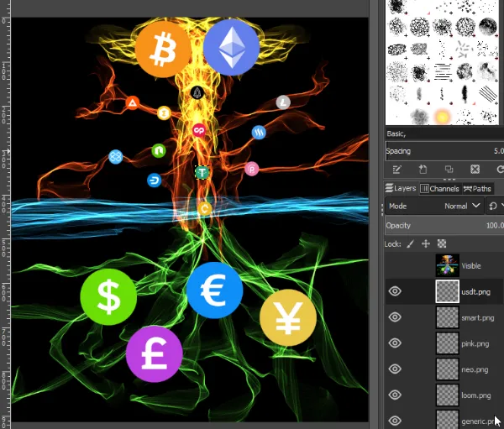
Task: Click the green NEO coin on canvas
Action: pos(159,151)
